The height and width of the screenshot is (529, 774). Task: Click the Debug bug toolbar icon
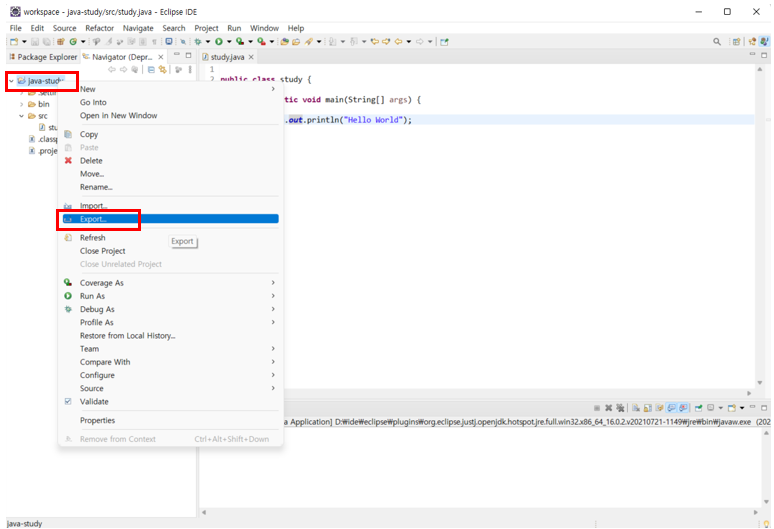pos(198,42)
